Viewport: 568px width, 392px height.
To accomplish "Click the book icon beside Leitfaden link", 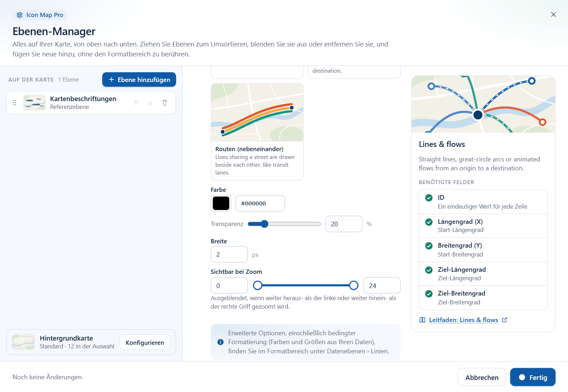I will click(x=422, y=320).
